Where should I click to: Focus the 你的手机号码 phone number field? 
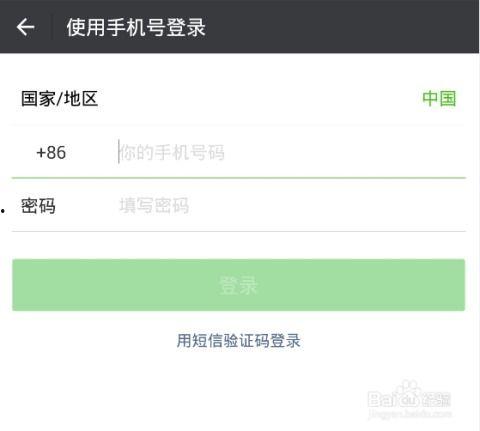(x=292, y=152)
